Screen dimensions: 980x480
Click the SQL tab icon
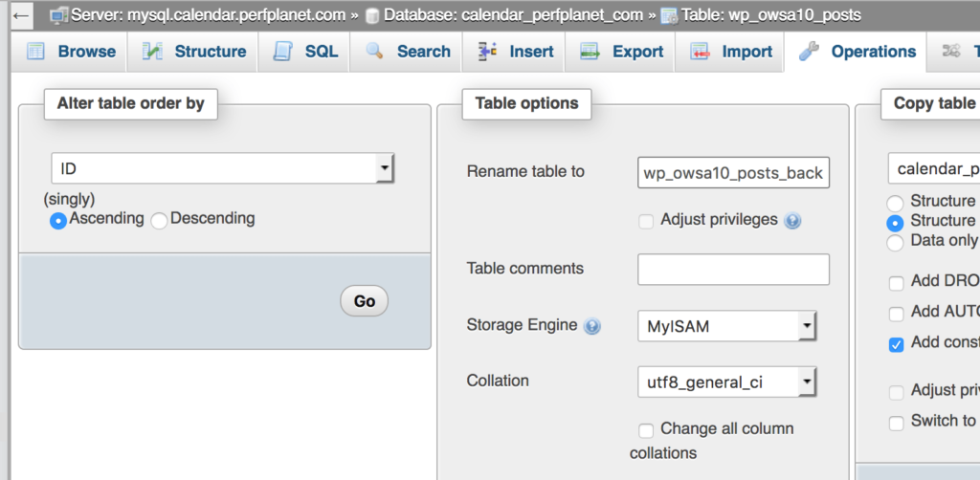pyautogui.click(x=282, y=52)
